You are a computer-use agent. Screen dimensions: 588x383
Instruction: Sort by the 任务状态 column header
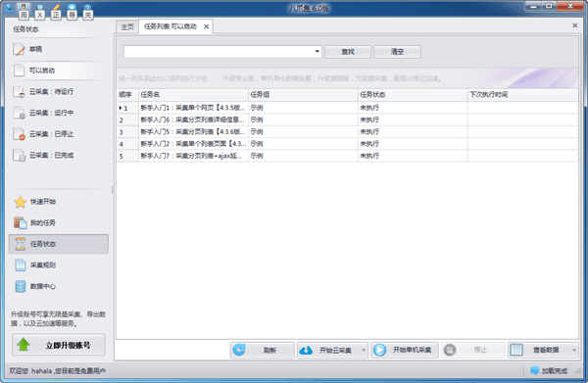pyautogui.click(x=413, y=95)
